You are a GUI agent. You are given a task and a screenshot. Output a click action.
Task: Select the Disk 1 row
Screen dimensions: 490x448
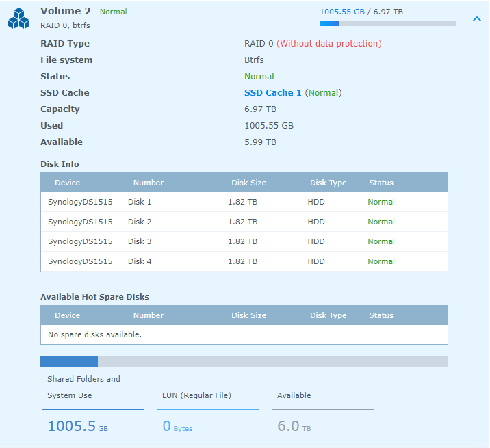click(244, 202)
